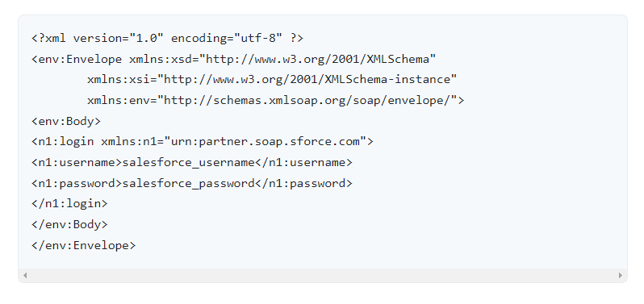This screenshot has width=644, height=304.
Task: Click the XML declaration line with version 1.0
Action: [168, 39]
